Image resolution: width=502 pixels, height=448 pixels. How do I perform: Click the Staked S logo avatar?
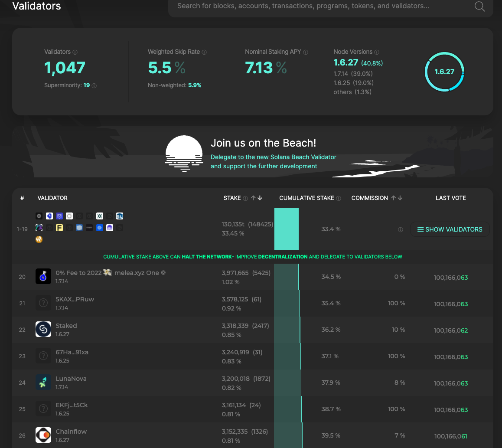coord(43,329)
